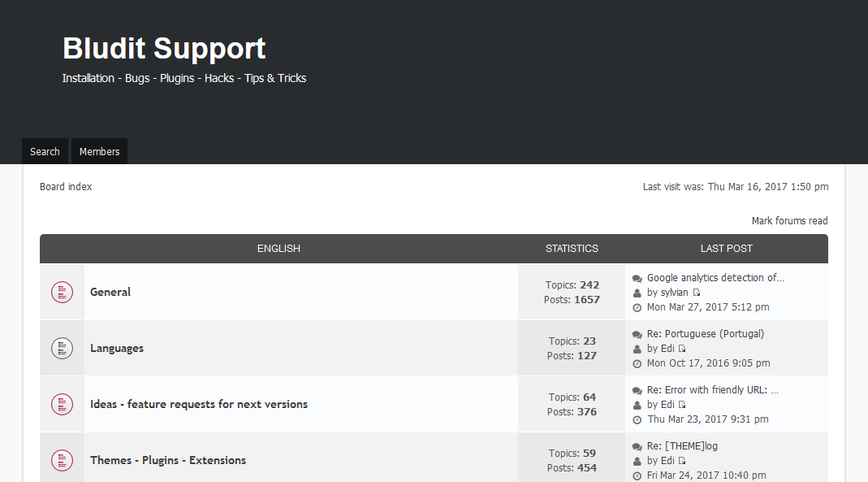Open the Search tab
The image size is (868, 482).
(45, 151)
